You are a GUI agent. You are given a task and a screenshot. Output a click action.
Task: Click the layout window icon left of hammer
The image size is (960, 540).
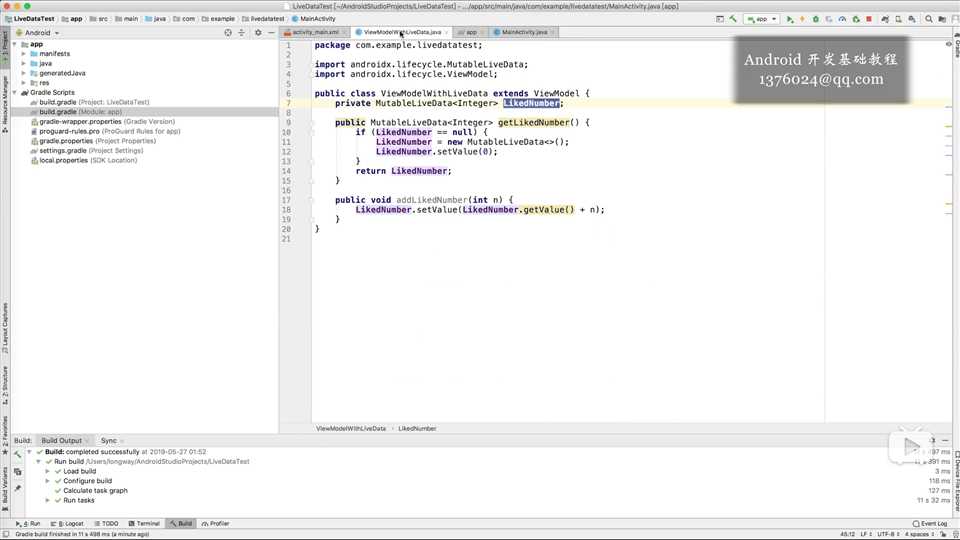(x=720, y=19)
